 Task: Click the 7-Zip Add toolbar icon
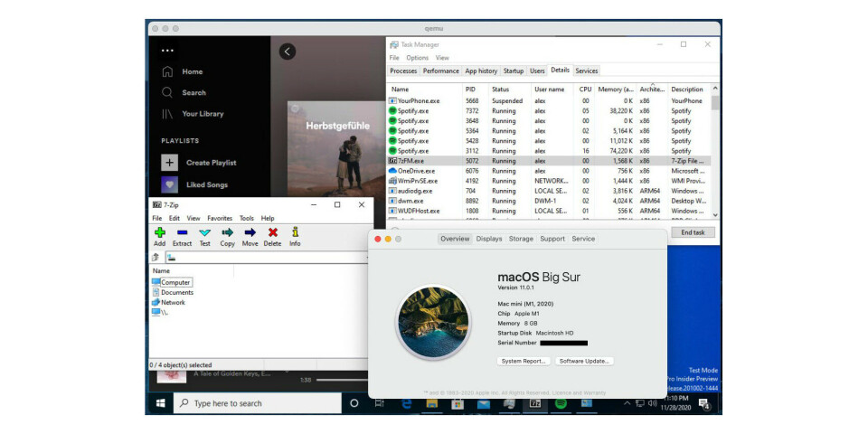click(x=159, y=232)
